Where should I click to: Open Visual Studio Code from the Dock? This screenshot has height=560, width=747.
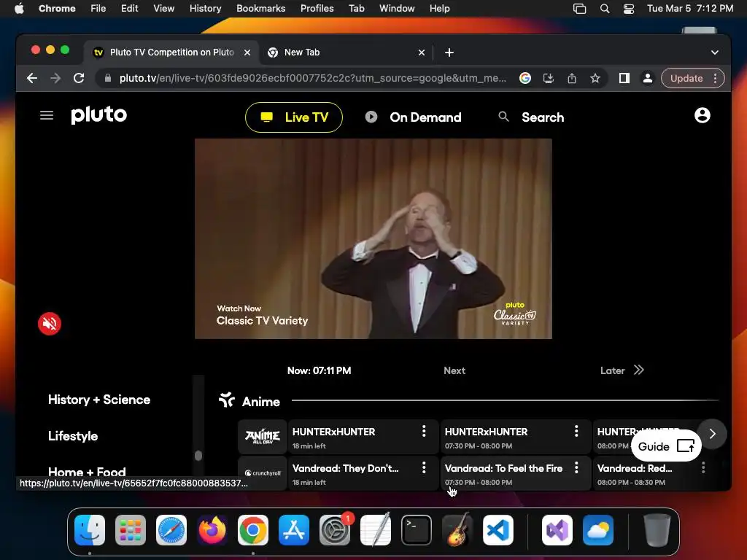tap(498, 529)
